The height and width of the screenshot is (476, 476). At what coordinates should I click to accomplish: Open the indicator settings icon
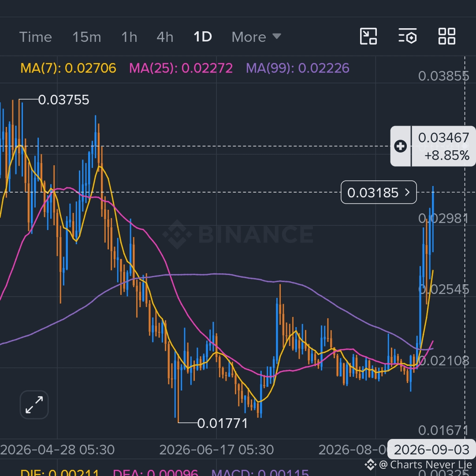pos(407,37)
